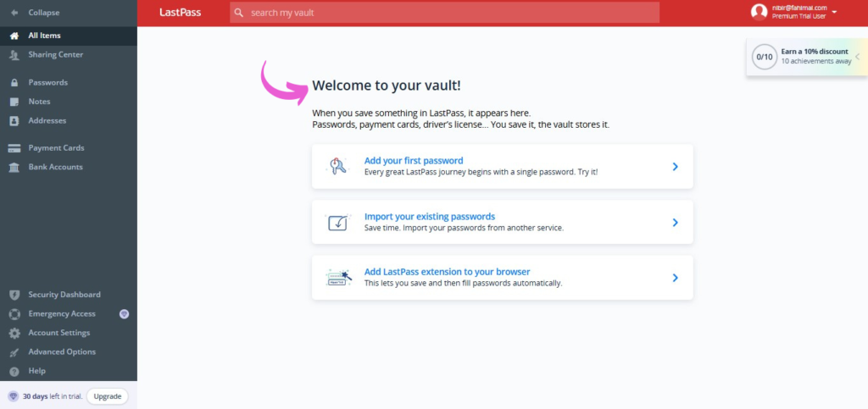Click the Earn a 10% discount text
868x409 pixels.
coord(815,52)
